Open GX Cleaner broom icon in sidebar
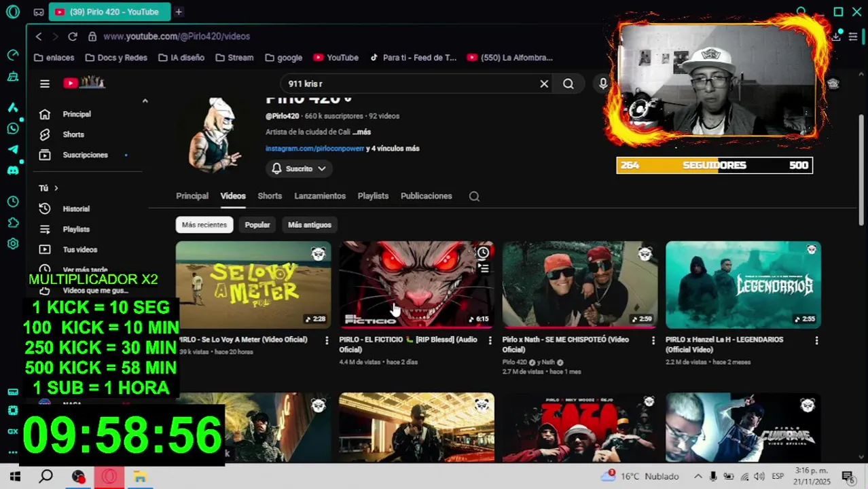 (x=12, y=77)
